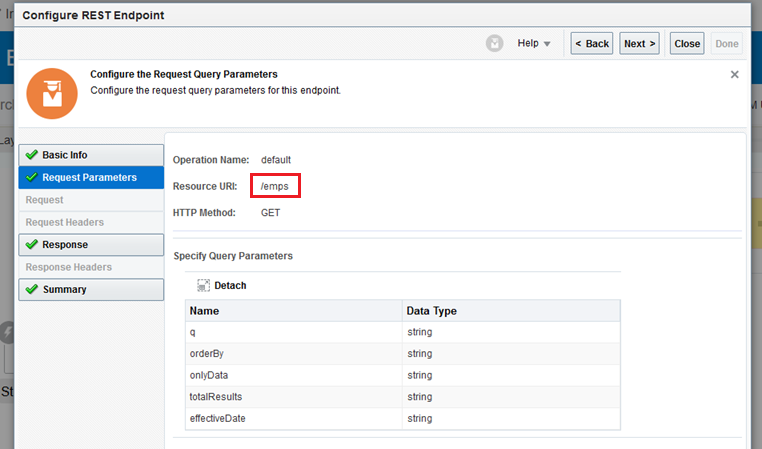Click the Detach table icon
Screen dimensions: 762x449
click(x=204, y=285)
